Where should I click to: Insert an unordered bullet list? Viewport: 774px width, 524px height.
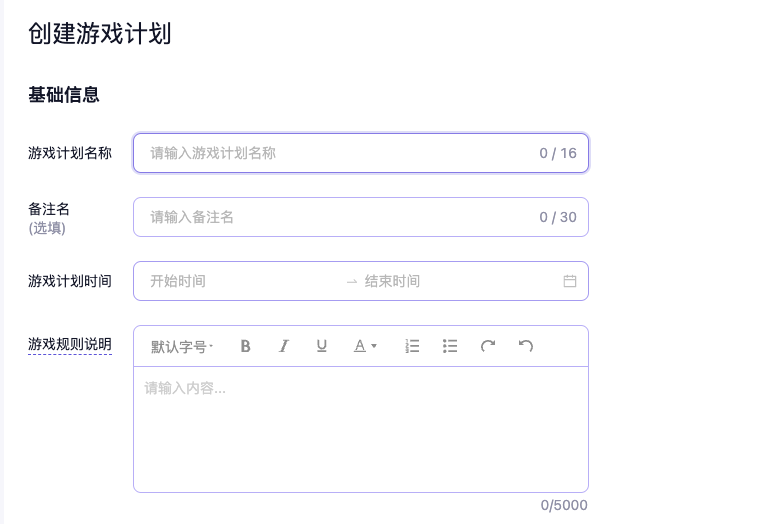tap(450, 346)
